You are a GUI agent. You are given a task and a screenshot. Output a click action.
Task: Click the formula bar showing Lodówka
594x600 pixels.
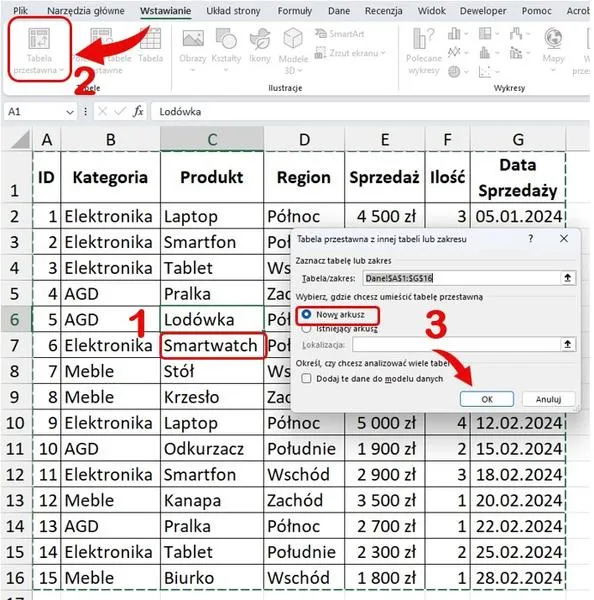point(369,112)
